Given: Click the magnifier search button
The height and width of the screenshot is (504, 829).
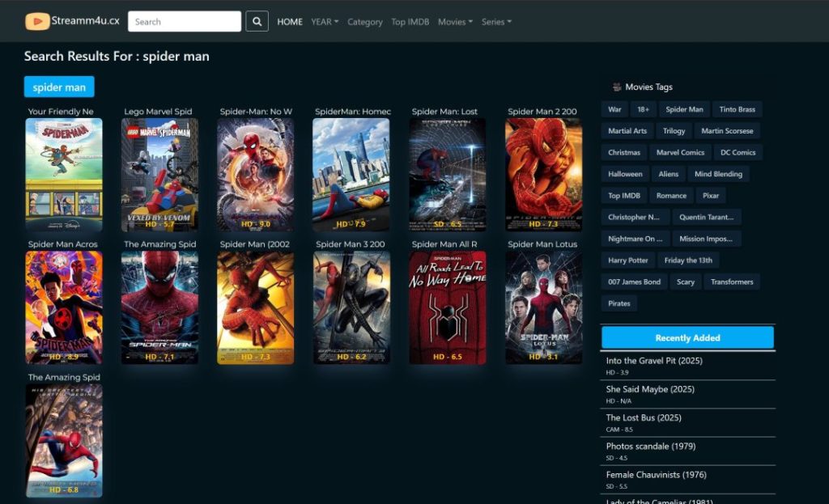Looking at the screenshot, I should 257,22.
